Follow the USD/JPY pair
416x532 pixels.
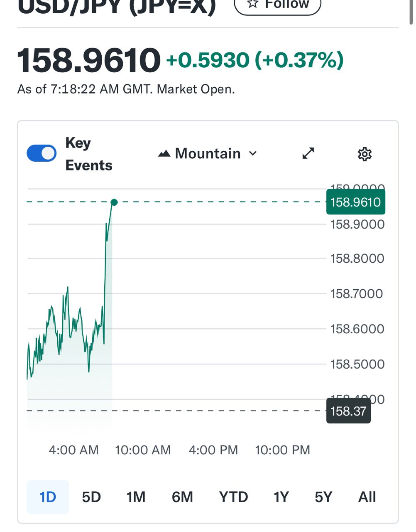point(277,5)
